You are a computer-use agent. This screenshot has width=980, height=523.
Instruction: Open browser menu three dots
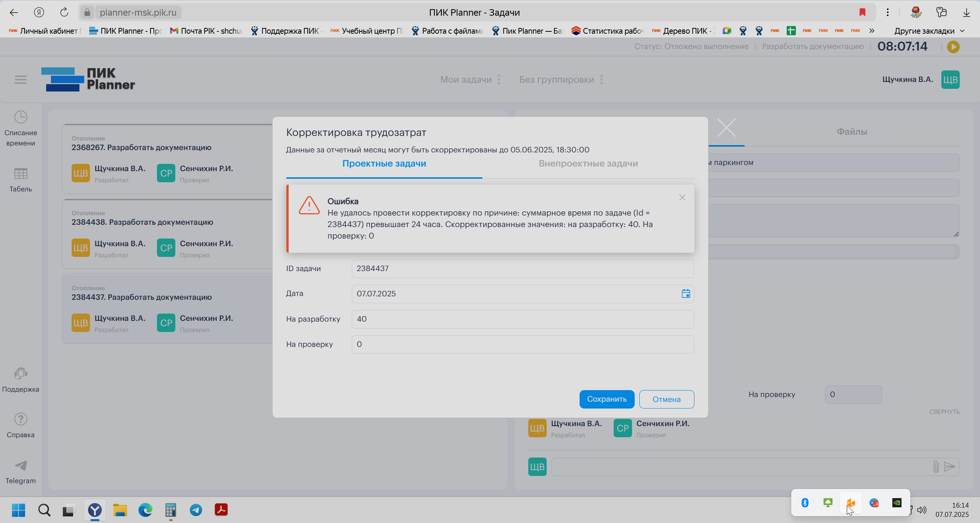click(887, 12)
